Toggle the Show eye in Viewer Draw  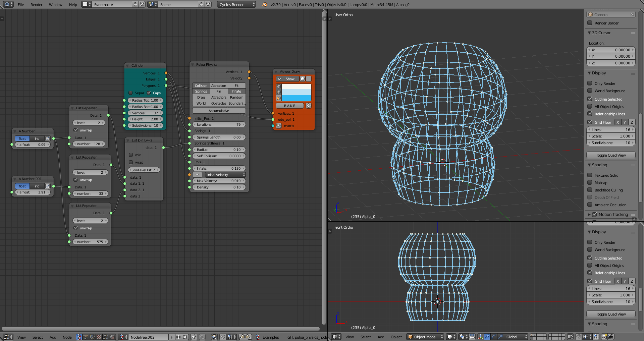click(279, 79)
